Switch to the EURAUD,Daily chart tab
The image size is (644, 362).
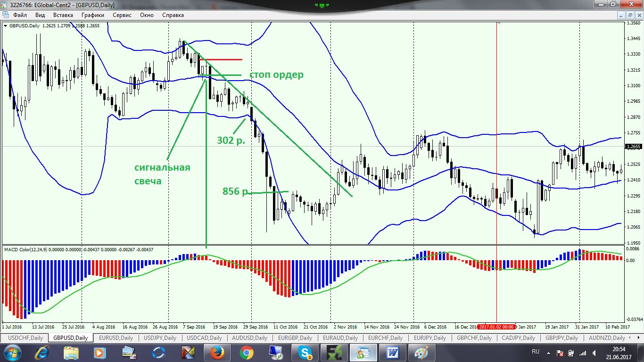(x=340, y=338)
